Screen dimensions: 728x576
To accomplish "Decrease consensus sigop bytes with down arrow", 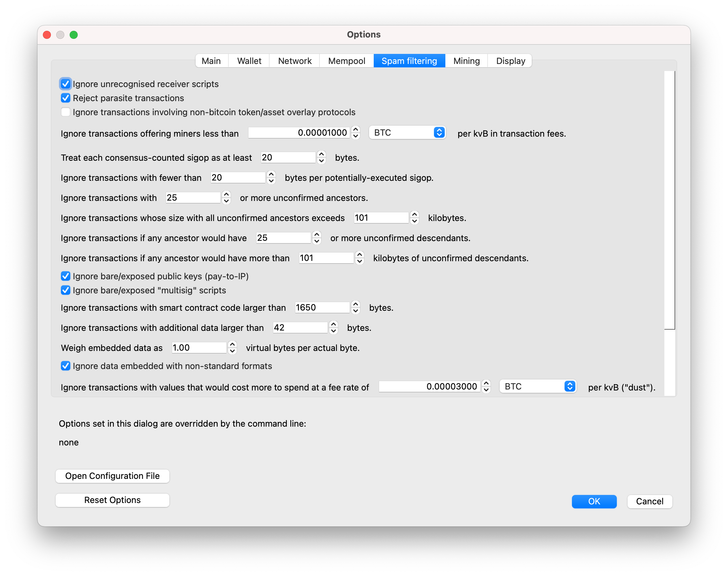I will pyautogui.click(x=321, y=161).
